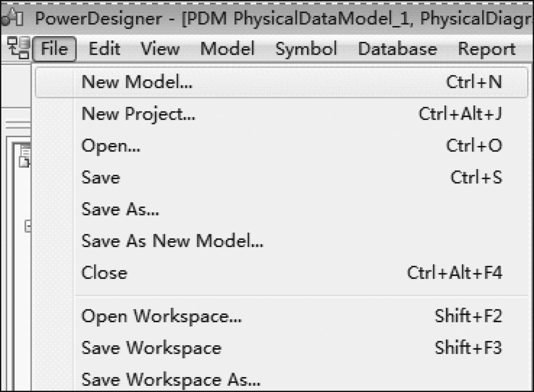
Task: Click the PDM model icon beside File
Action: pyautogui.click(x=18, y=48)
